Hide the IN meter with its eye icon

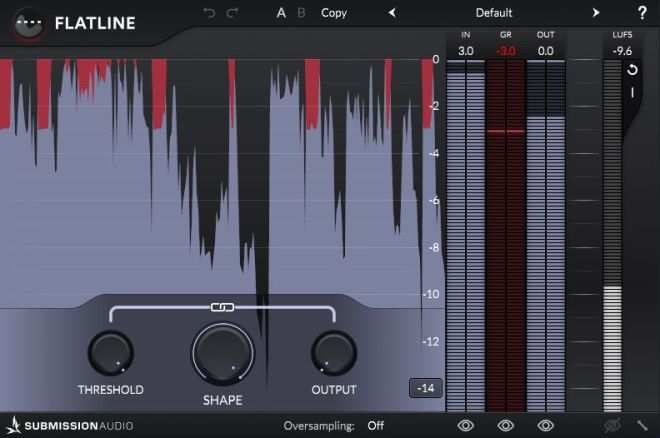466,426
